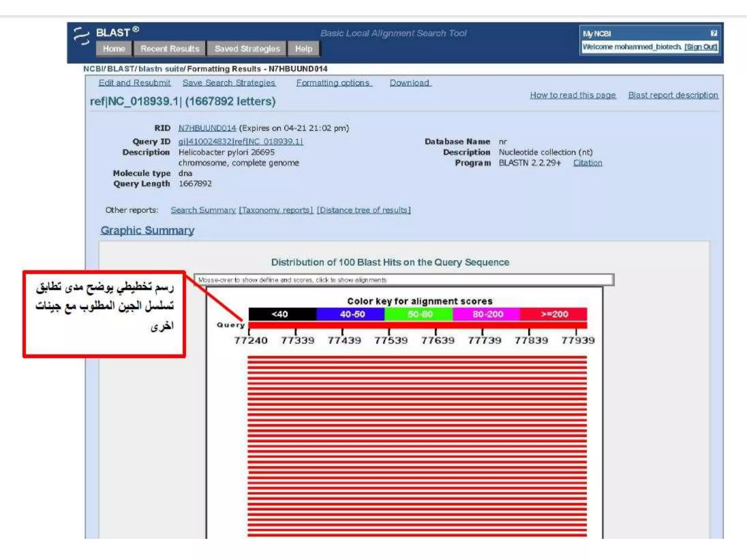
Task: Open My NCBI help question icon
Action: tap(714, 34)
